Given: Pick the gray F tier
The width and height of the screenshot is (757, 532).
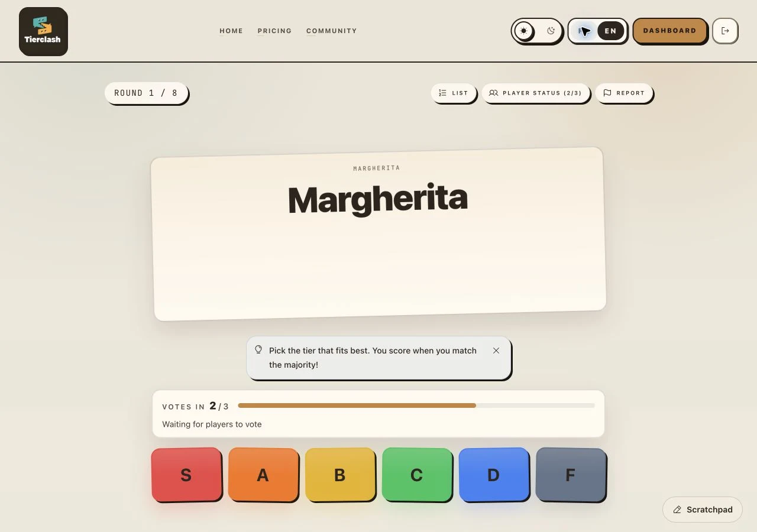Looking at the screenshot, I should tap(571, 475).
